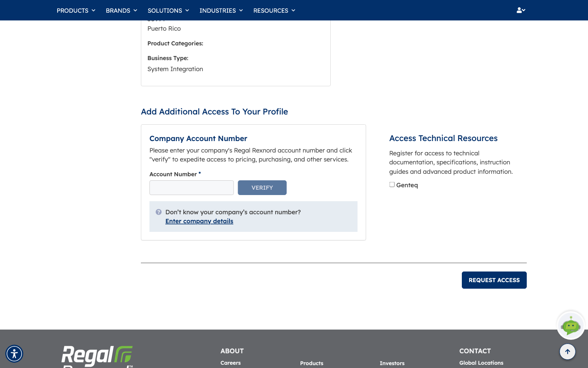Click the 'Don't know your company's account number?' text

[x=233, y=212]
